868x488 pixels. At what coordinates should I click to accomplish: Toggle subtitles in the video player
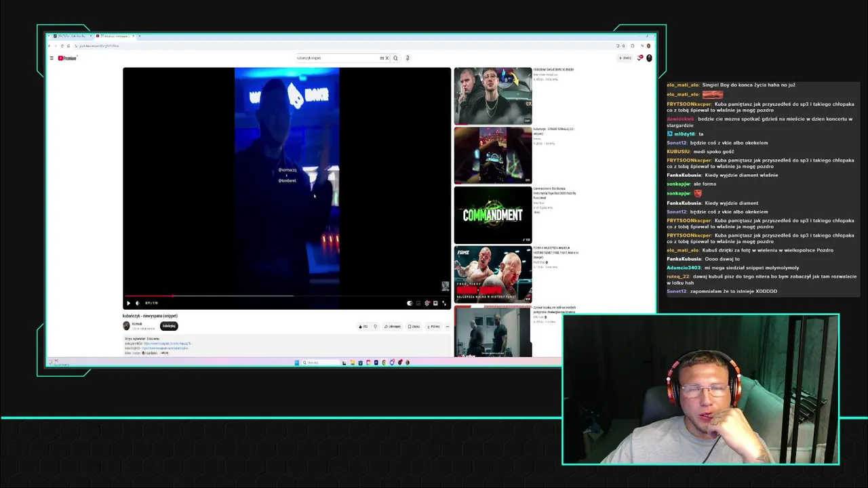pos(418,303)
